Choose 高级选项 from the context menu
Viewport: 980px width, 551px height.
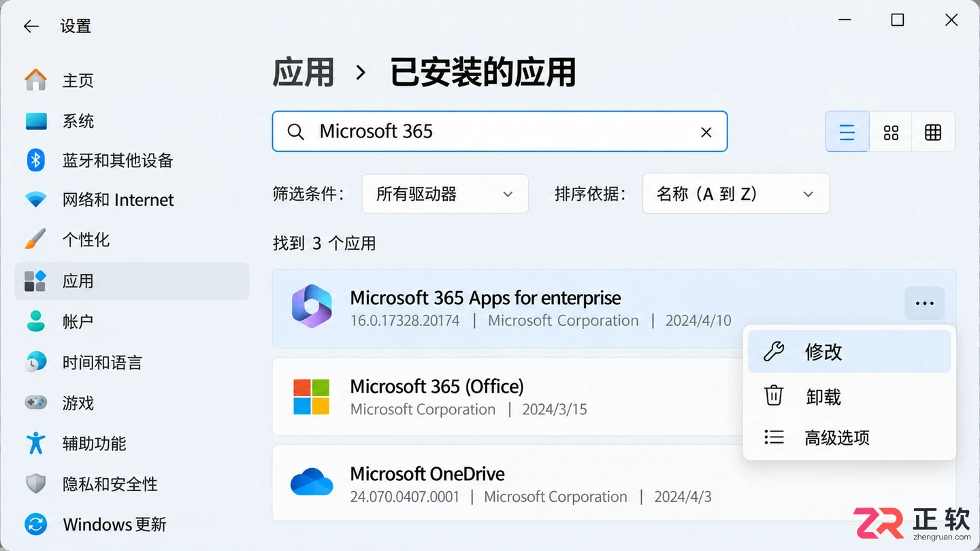click(849, 437)
